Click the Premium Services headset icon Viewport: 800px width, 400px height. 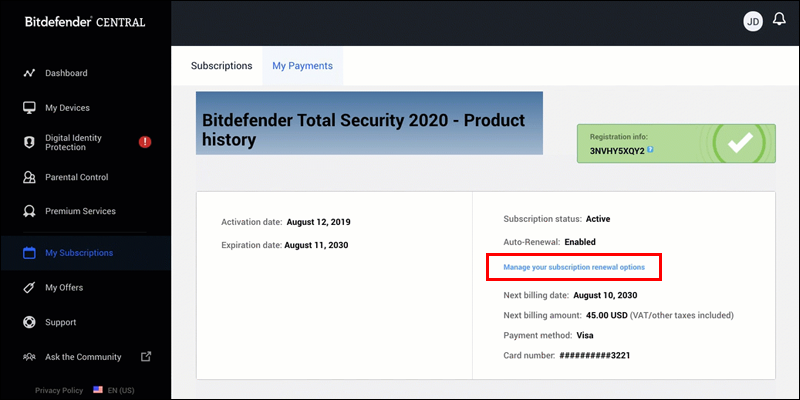(x=29, y=211)
